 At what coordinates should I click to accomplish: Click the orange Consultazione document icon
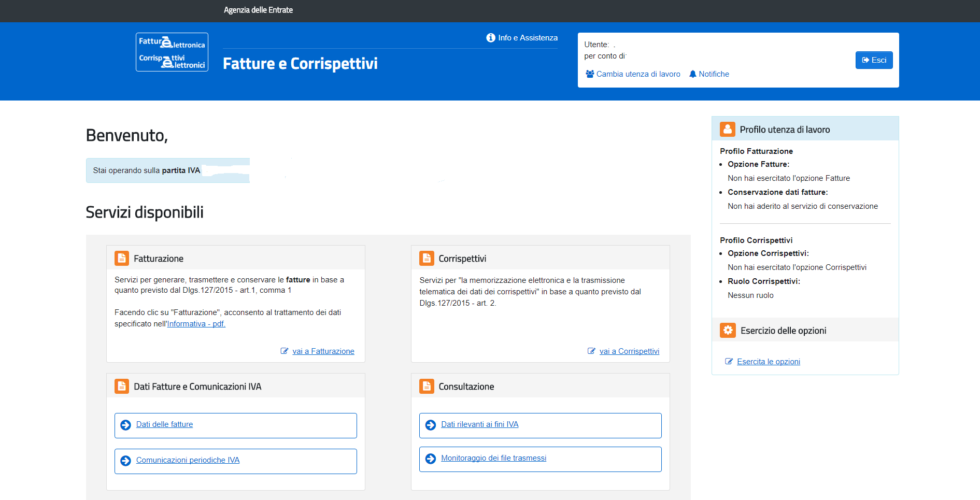427,386
